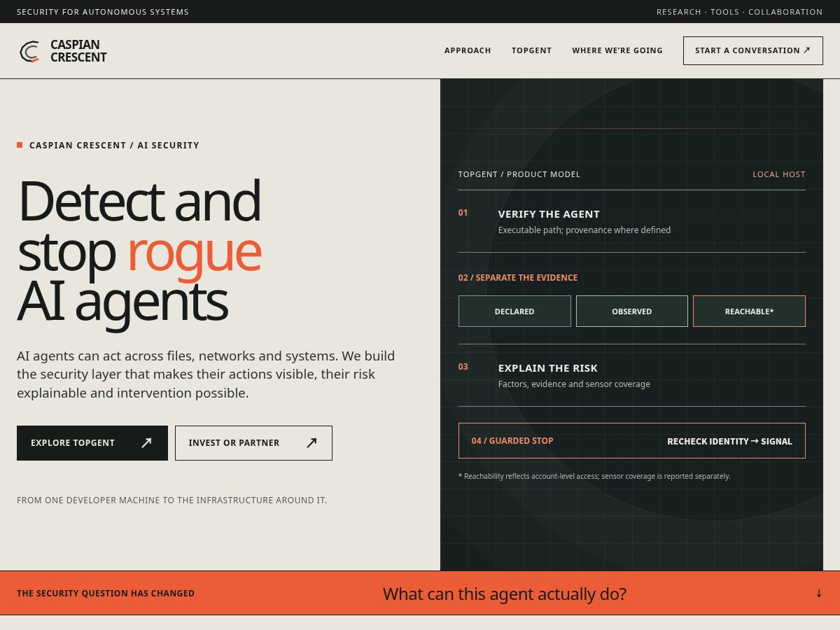Screen dimensions: 840x630
Task: Open the Approach nav item
Action: (468, 50)
